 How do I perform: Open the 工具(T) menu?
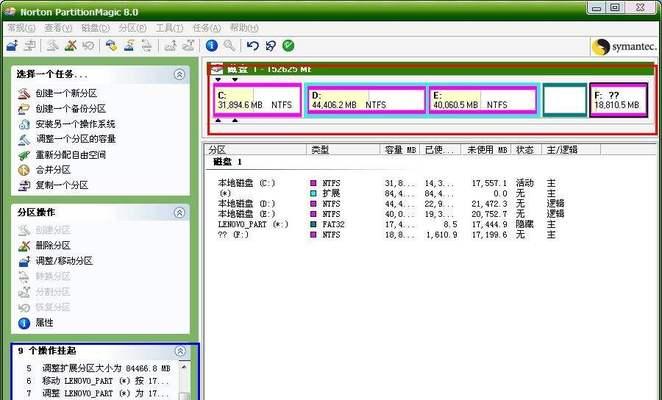click(169, 28)
